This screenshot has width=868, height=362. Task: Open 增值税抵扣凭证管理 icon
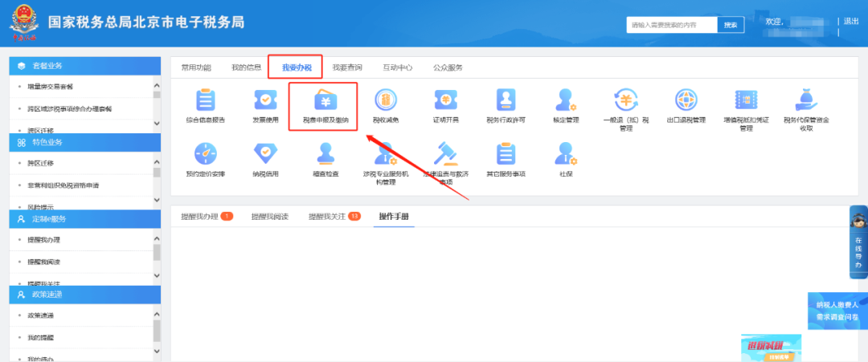[x=746, y=100]
